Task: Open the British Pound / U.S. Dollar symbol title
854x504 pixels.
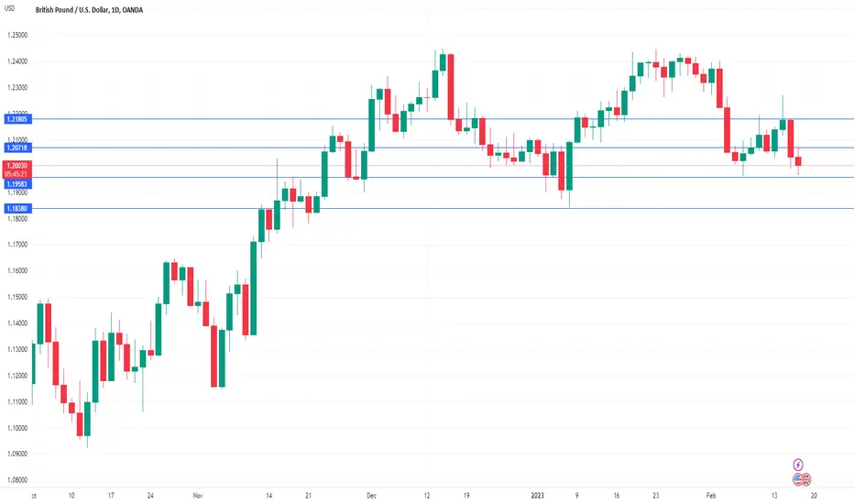Action: pyautogui.click(x=71, y=10)
